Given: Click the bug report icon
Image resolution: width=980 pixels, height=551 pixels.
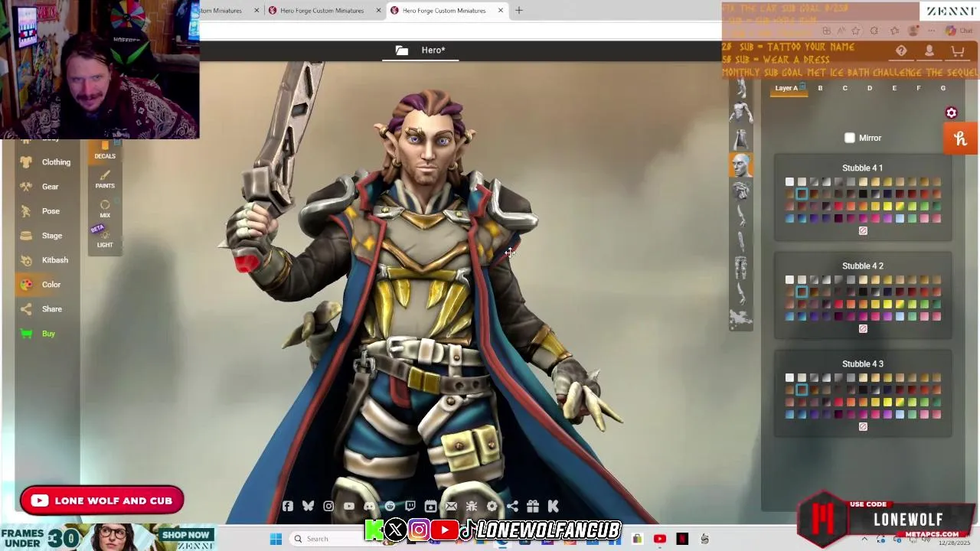Looking at the screenshot, I should point(472,506).
